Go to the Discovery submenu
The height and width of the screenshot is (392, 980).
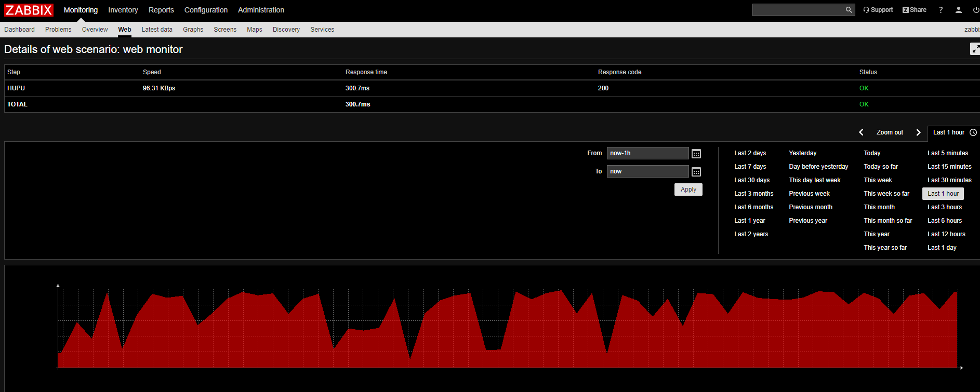click(286, 30)
